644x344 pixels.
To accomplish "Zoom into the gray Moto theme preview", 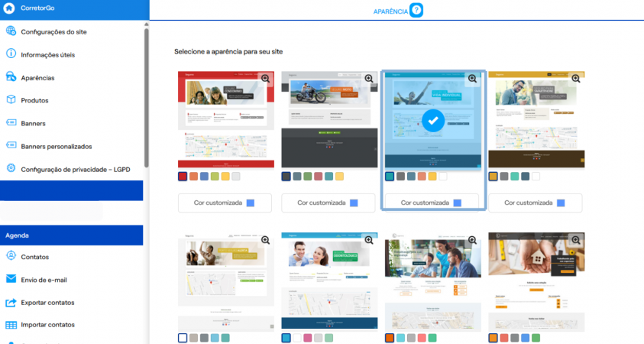I will pos(369,79).
